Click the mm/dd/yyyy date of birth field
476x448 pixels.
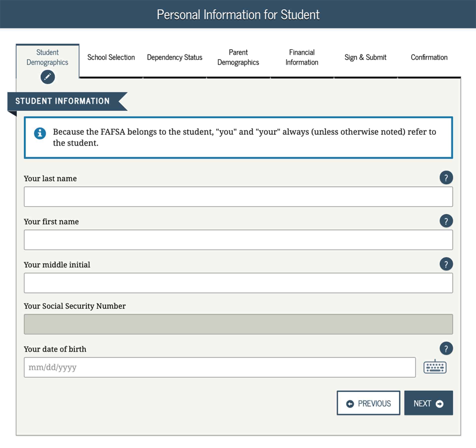click(x=219, y=367)
